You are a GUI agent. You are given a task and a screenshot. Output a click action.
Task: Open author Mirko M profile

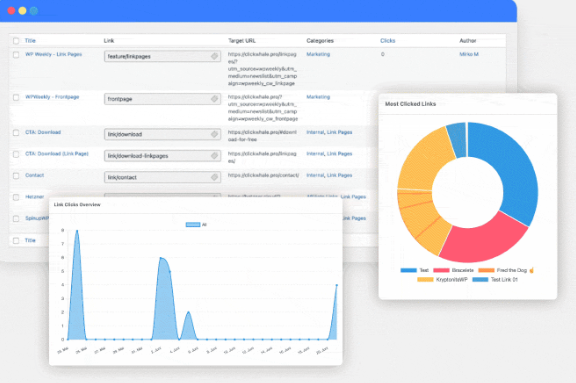pos(469,54)
